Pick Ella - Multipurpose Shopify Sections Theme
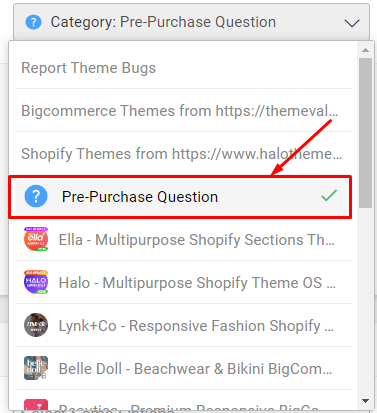Viewport: 377px width, 413px height. 183,240
